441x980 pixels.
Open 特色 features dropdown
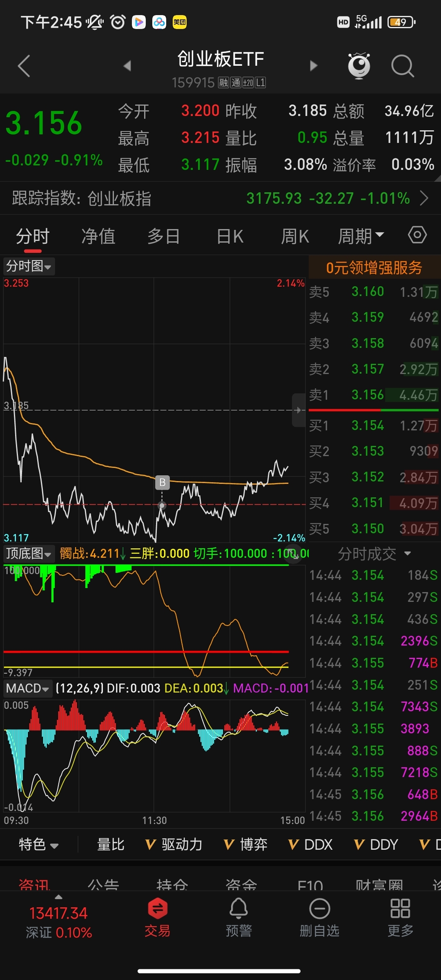pyautogui.click(x=38, y=844)
